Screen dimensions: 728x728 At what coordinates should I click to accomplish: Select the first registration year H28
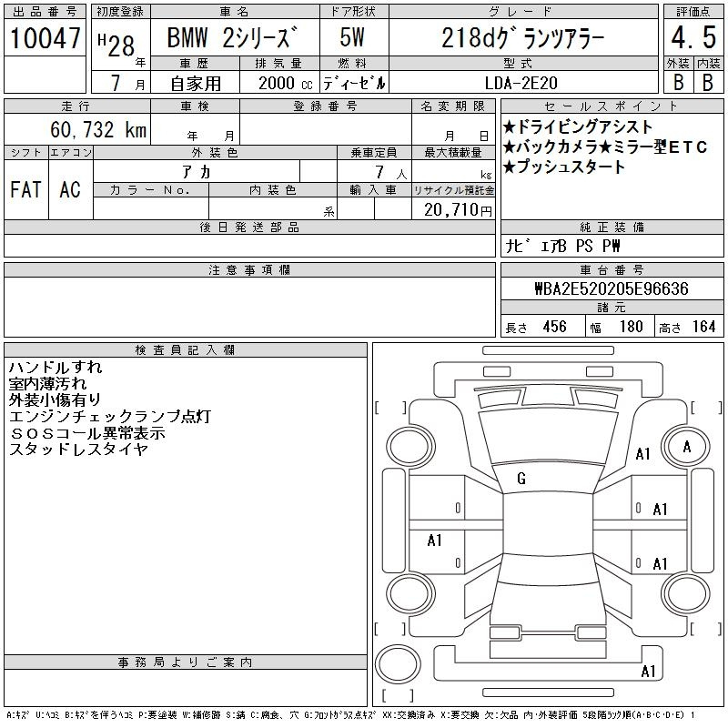116,45
